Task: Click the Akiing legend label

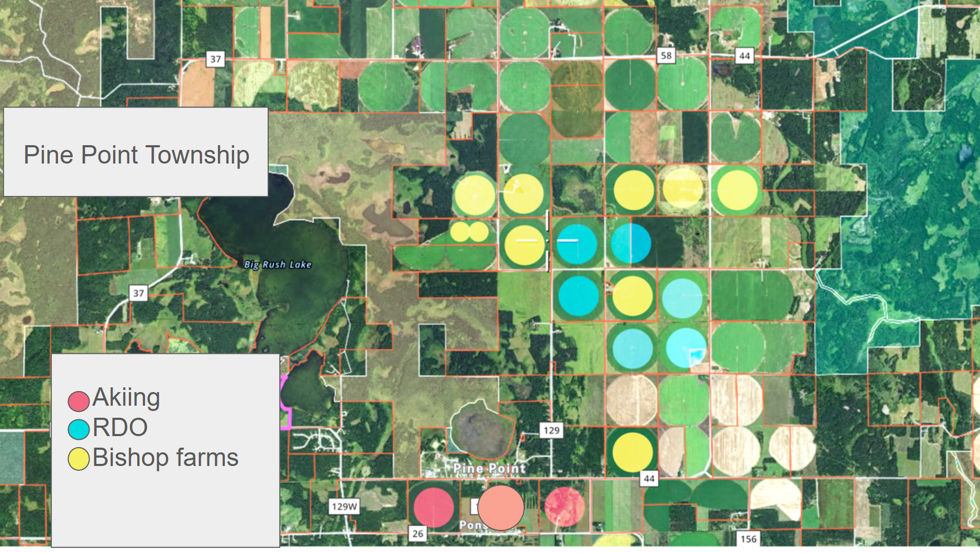Action: tap(126, 397)
